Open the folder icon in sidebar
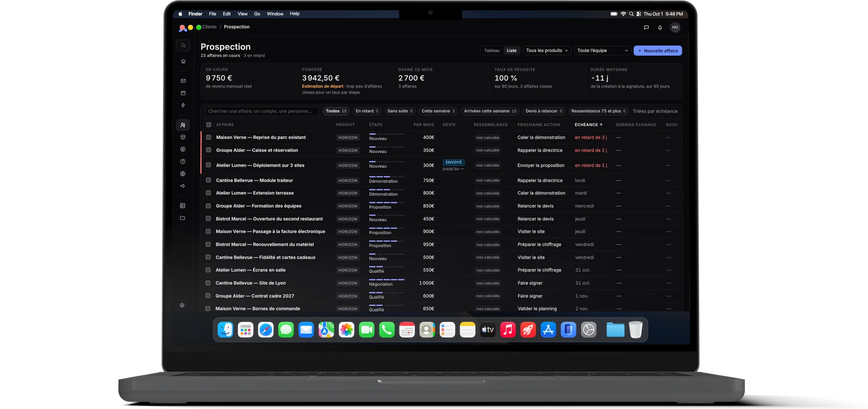Viewport: 868px width, 409px height. (x=182, y=218)
